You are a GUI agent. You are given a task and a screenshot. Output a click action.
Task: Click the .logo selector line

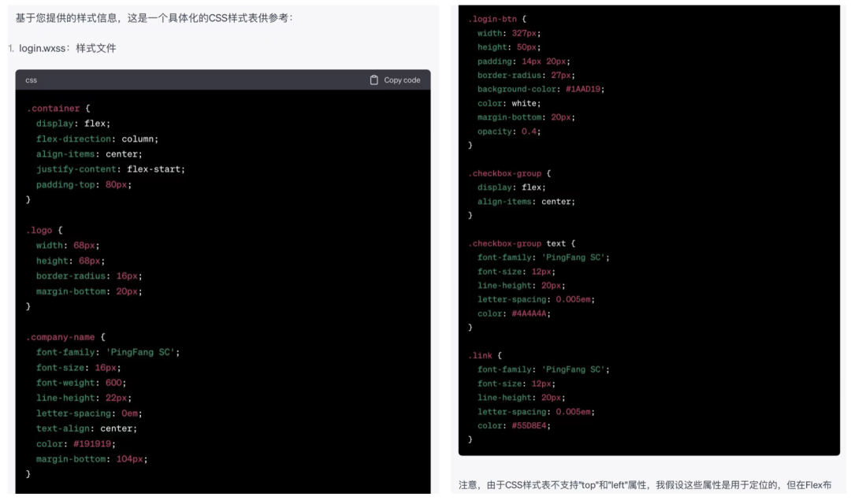coord(44,231)
